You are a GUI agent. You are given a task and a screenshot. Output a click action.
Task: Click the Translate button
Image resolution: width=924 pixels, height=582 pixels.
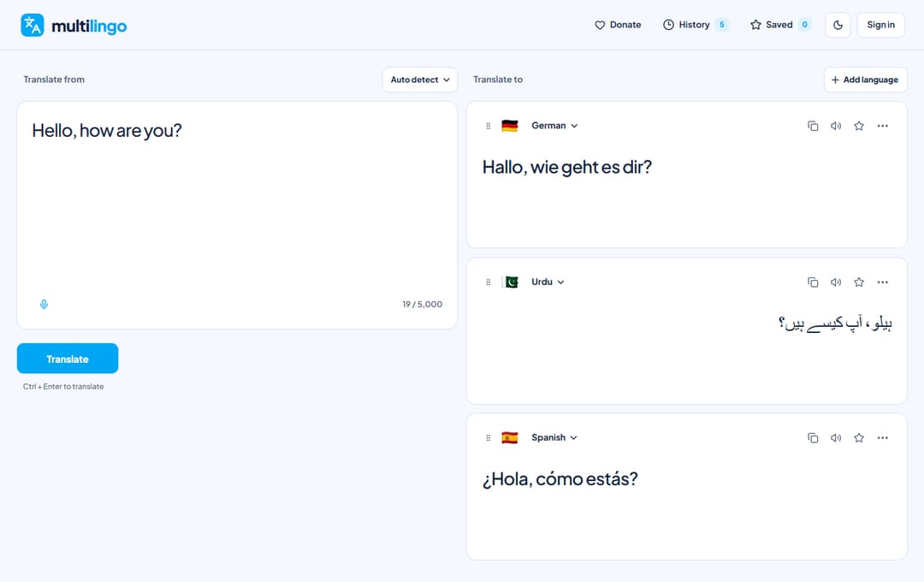point(68,359)
